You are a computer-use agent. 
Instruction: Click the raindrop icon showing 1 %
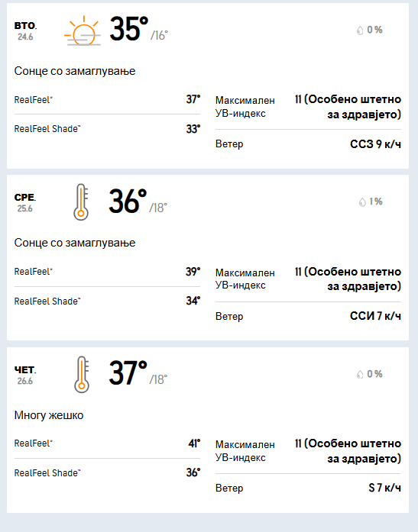point(362,202)
